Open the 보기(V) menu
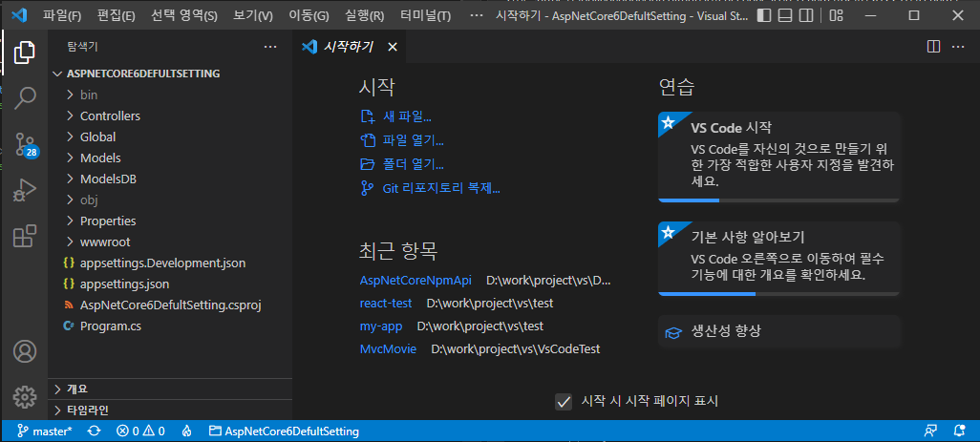980x442 pixels. pyautogui.click(x=253, y=15)
